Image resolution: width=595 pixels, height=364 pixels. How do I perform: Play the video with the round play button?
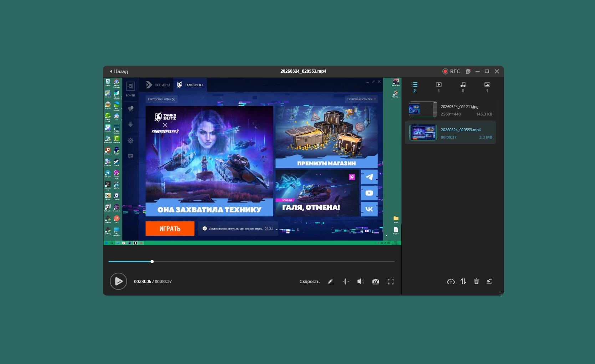[x=118, y=281]
